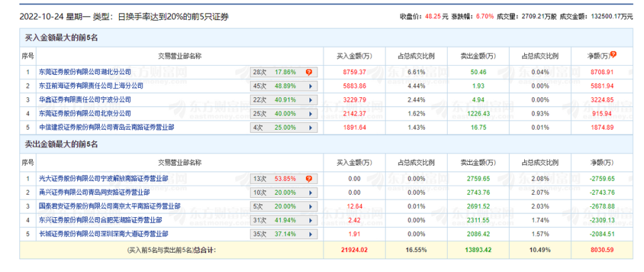Open 光大证券宁波解放南路证券营业部 link
644x272 pixels.
104,179
